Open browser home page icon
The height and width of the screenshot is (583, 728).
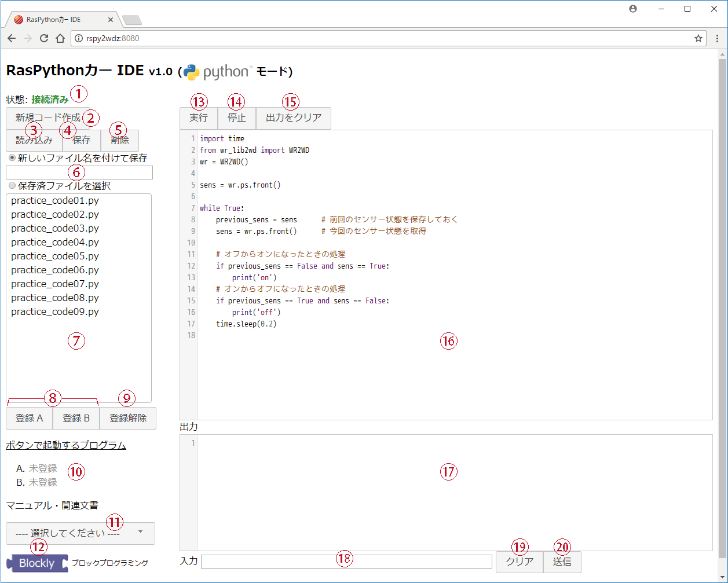coord(60,38)
